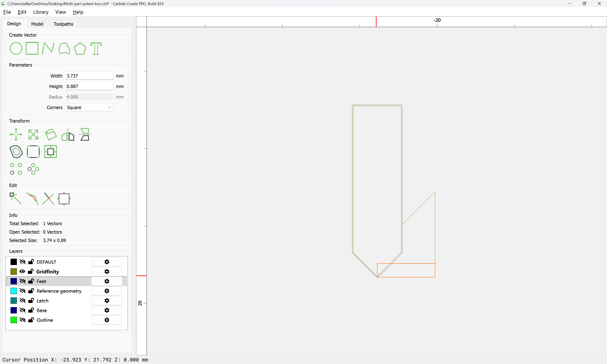Image resolution: width=607 pixels, height=364 pixels.
Task: Activate the Rotate transform tool
Action: point(51,134)
